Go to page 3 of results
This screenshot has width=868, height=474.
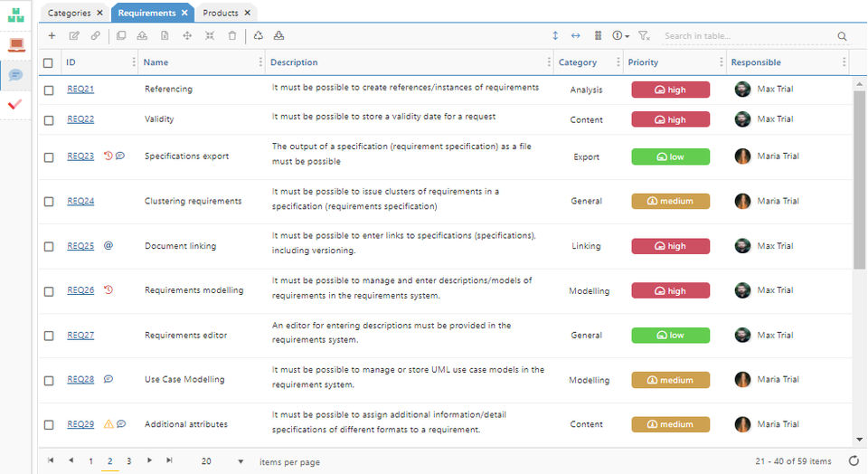pos(128,461)
